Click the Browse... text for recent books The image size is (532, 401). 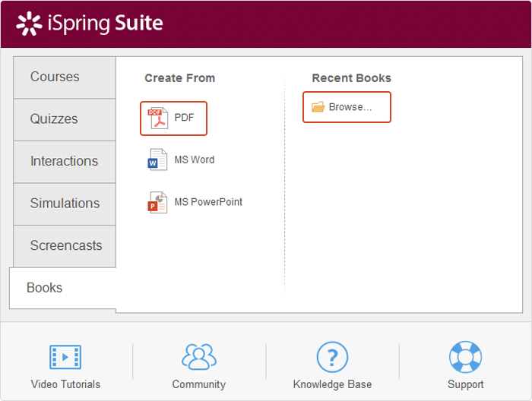pos(350,107)
